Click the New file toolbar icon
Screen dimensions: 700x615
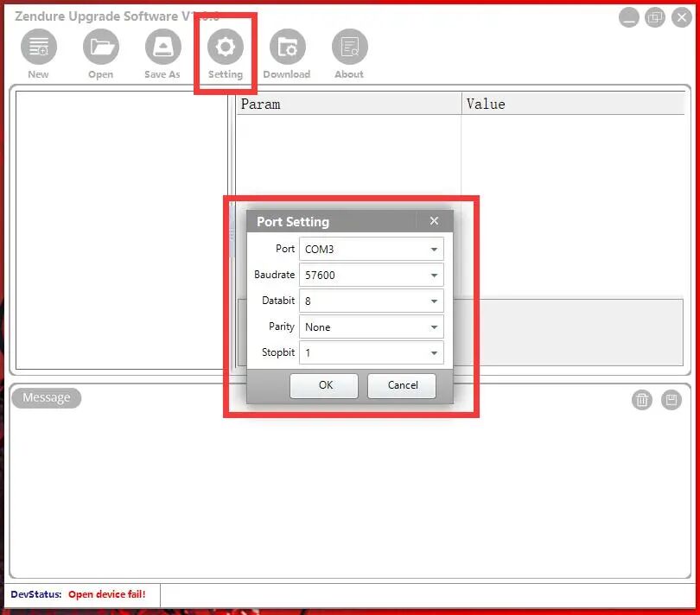(x=39, y=47)
